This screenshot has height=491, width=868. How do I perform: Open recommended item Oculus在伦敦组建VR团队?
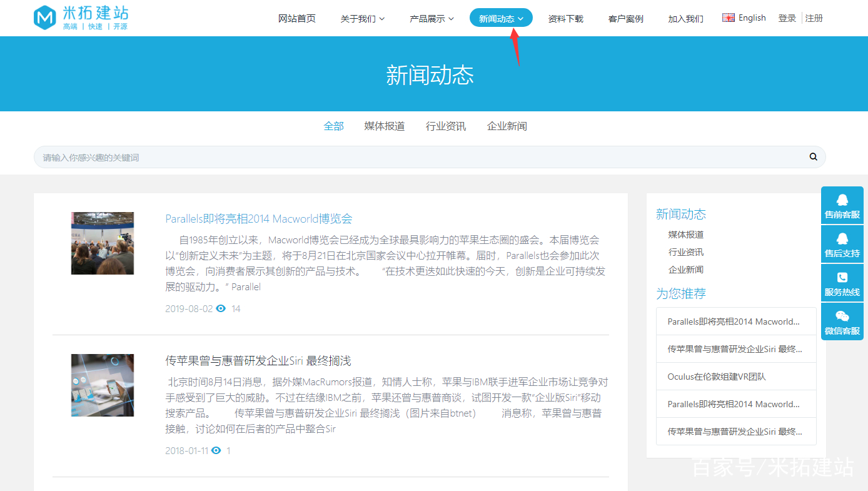click(736, 377)
